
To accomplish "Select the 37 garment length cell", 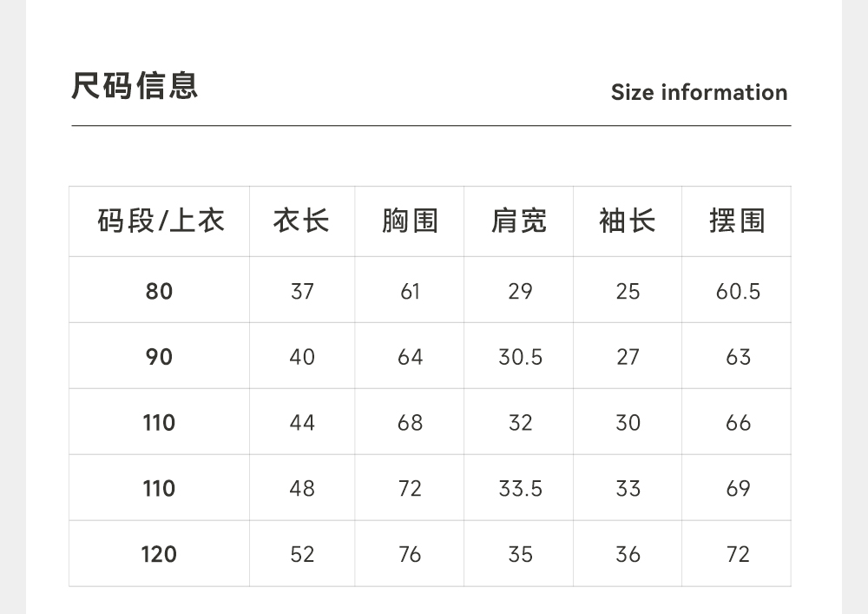I will [302, 291].
